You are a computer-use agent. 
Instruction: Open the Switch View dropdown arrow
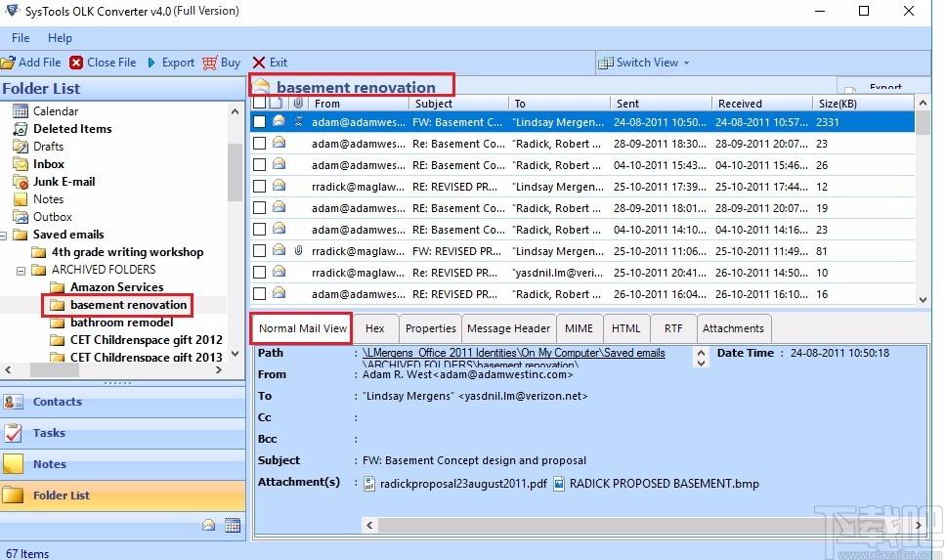coord(687,63)
